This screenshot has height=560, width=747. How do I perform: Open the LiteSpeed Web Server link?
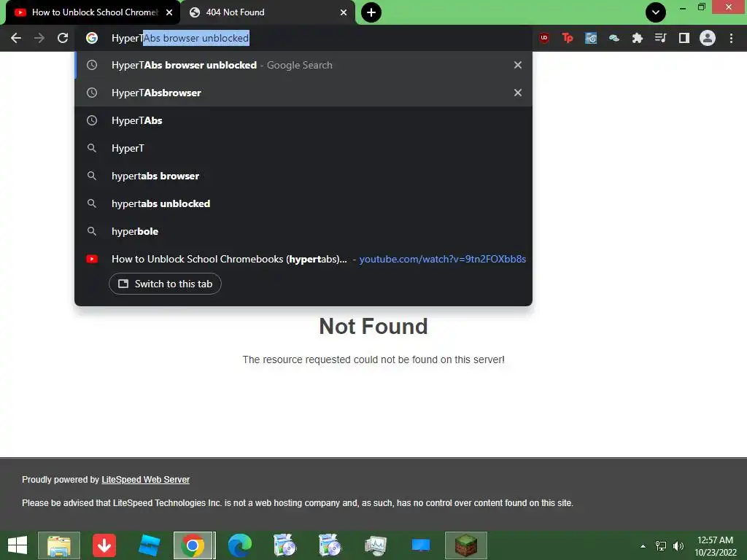[x=145, y=480]
